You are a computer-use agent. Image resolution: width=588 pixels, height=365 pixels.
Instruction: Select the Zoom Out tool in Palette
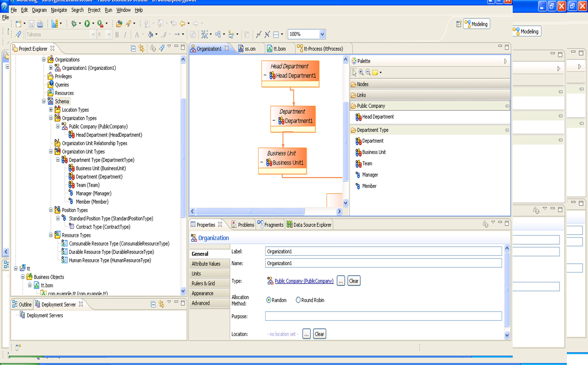[x=368, y=72]
